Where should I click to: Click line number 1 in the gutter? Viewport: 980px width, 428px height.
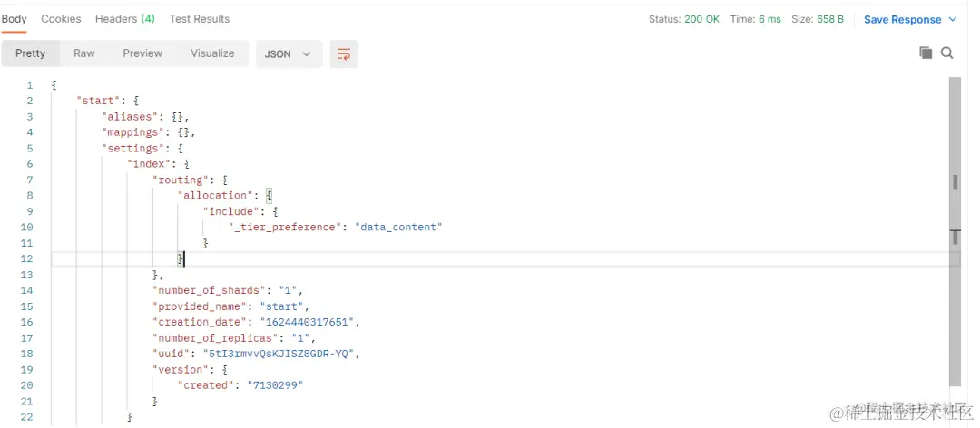click(29, 85)
